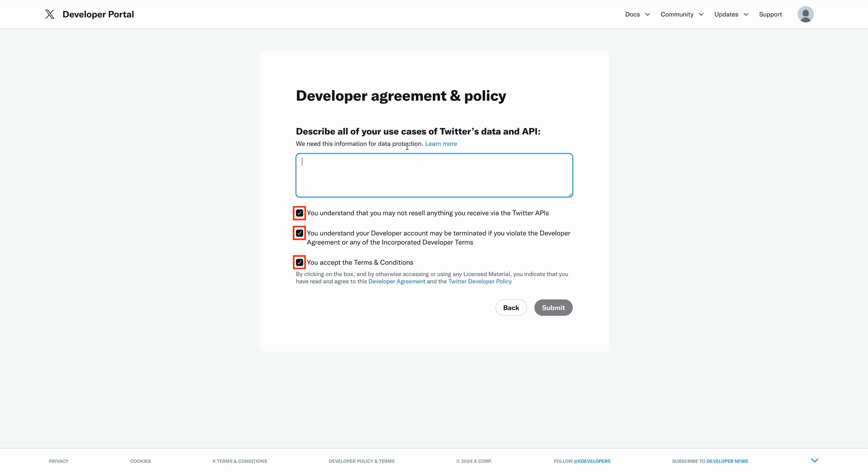This screenshot has width=868, height=472.
Task: Click the X logo in the top left
Action: 49,14
